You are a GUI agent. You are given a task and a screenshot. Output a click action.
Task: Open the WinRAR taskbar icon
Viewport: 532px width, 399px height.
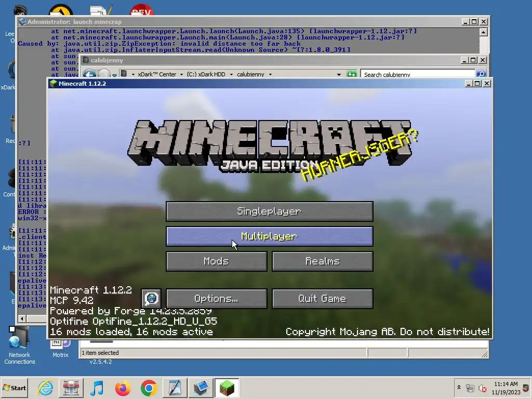click(71, 388)
